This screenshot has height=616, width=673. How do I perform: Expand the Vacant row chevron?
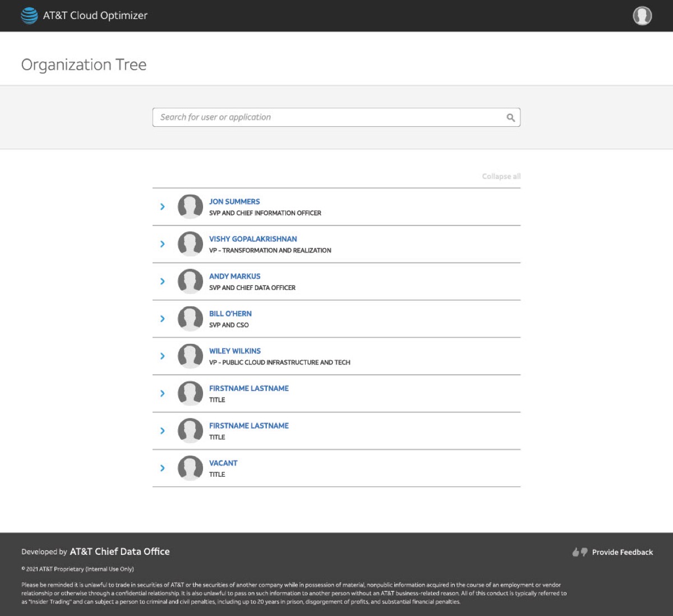click(x=163, y=468)
